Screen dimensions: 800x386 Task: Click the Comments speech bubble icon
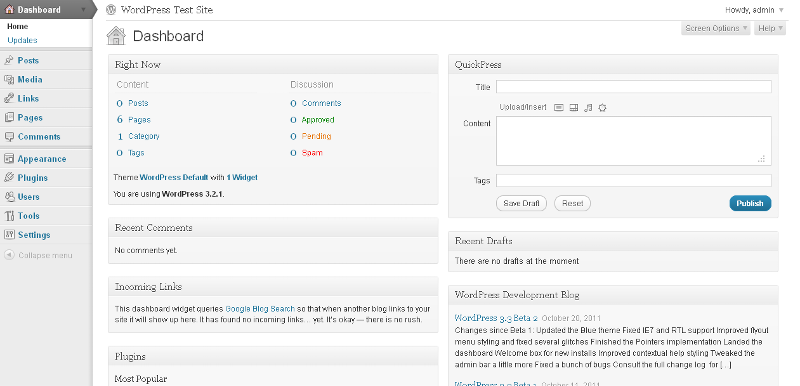point(9,137)
